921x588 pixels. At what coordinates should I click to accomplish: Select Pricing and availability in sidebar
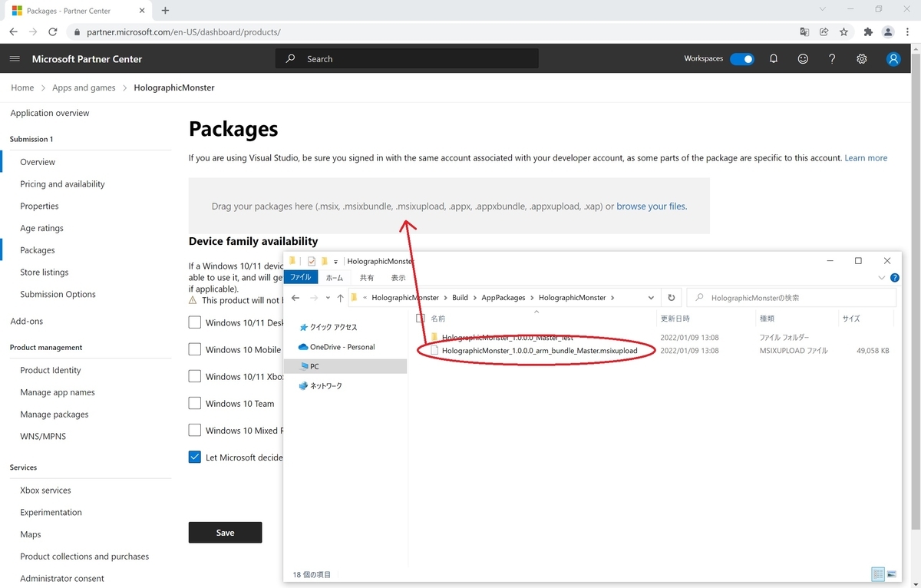(x=62, y=184)
